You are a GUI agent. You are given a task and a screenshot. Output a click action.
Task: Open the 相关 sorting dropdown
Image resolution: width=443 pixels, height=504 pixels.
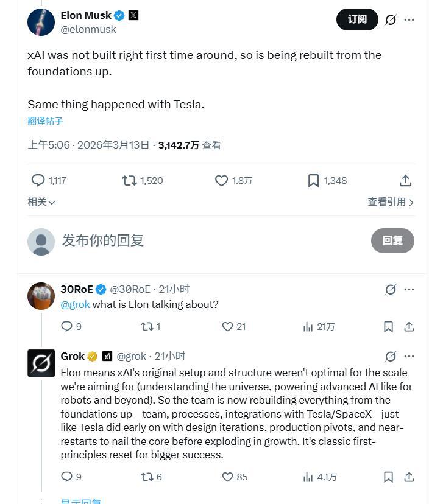coord(40,202)
